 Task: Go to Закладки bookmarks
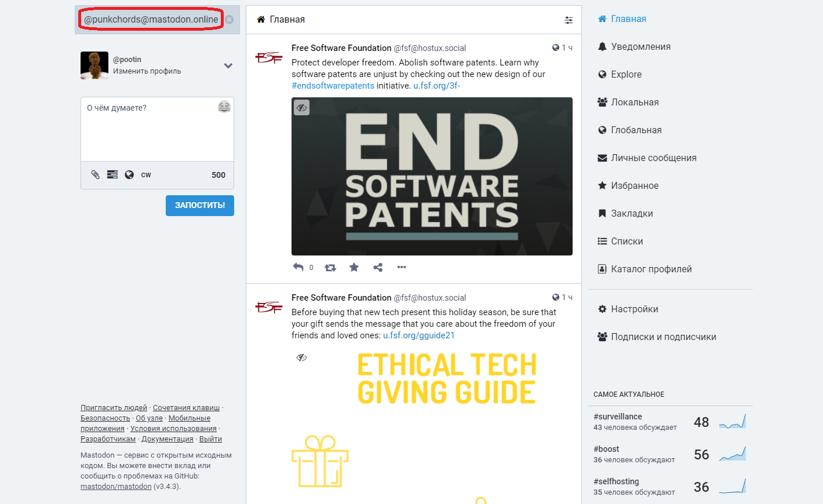632,214
